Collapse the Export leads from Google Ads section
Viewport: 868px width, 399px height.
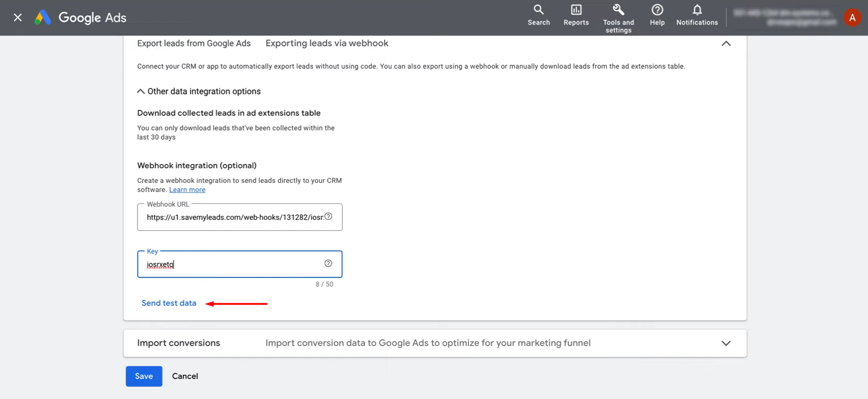pyautogui.click(x=726, y=43)
